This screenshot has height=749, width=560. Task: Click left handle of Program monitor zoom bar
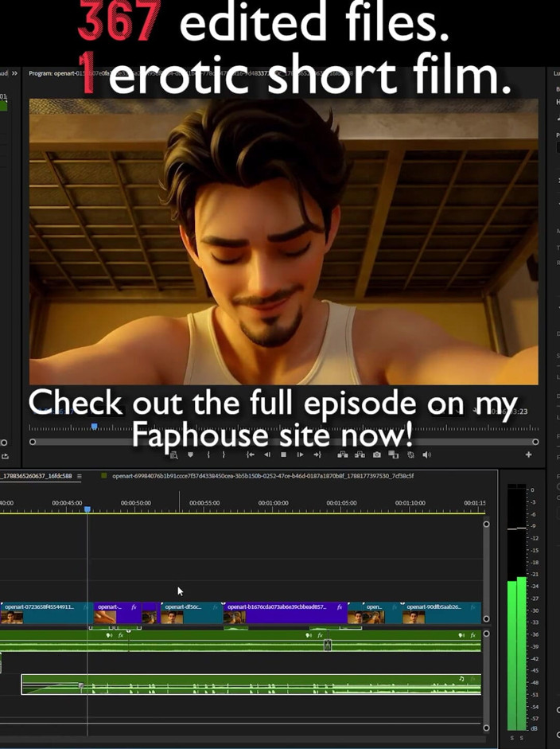[x=33, y=442]
